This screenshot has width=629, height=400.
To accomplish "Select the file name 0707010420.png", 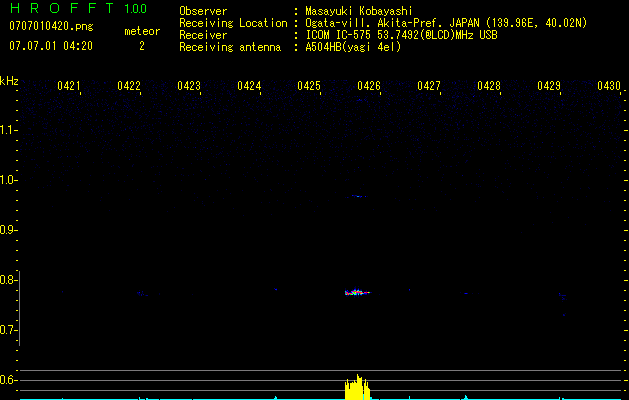I will pyautogui.click(x=51, y=26).
